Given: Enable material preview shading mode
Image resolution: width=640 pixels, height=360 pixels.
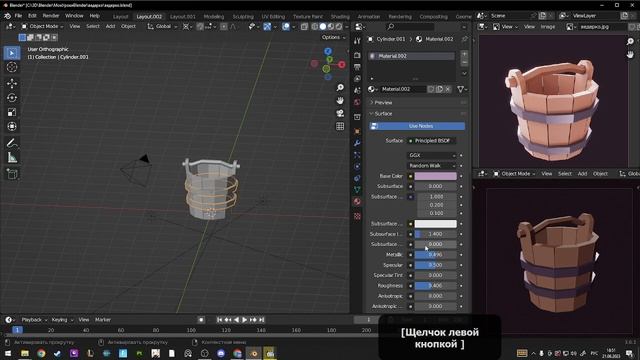Looking at the screenshot, I should (331, 27).
